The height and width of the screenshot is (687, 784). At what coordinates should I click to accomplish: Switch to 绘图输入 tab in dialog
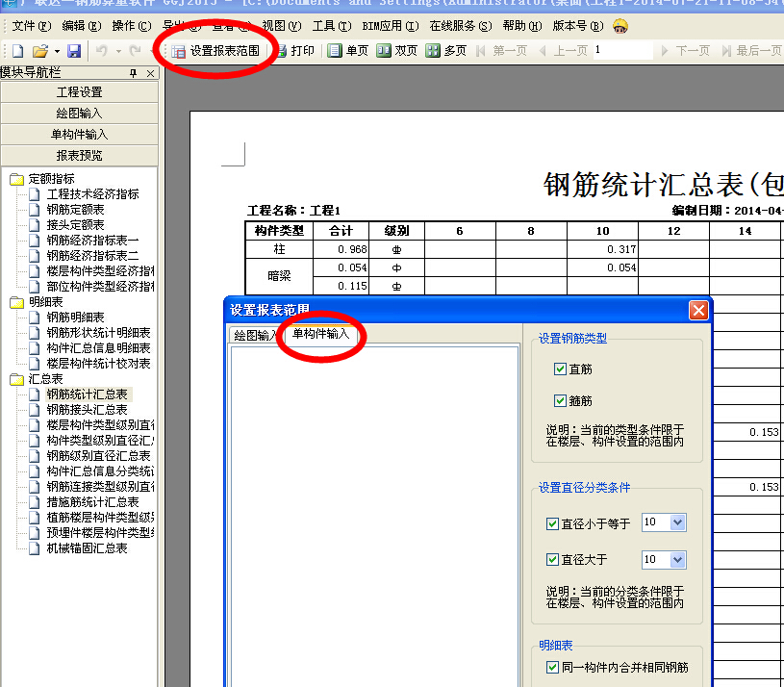point(255,335)
